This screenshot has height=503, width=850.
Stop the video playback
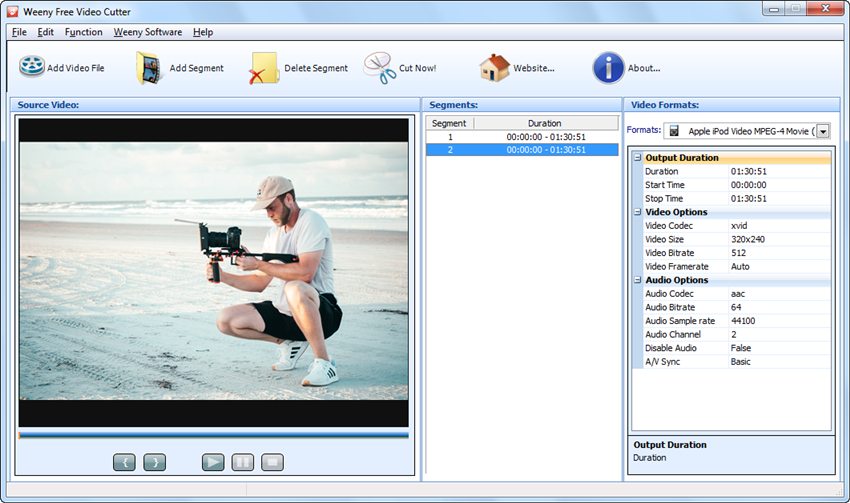[272, 462]
